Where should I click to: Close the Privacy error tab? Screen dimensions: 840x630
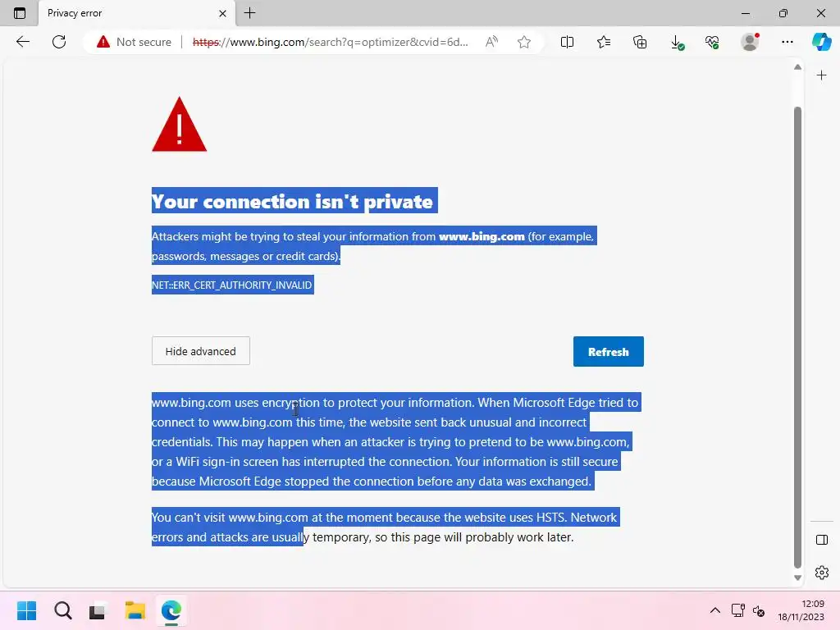tap(222, 13)
